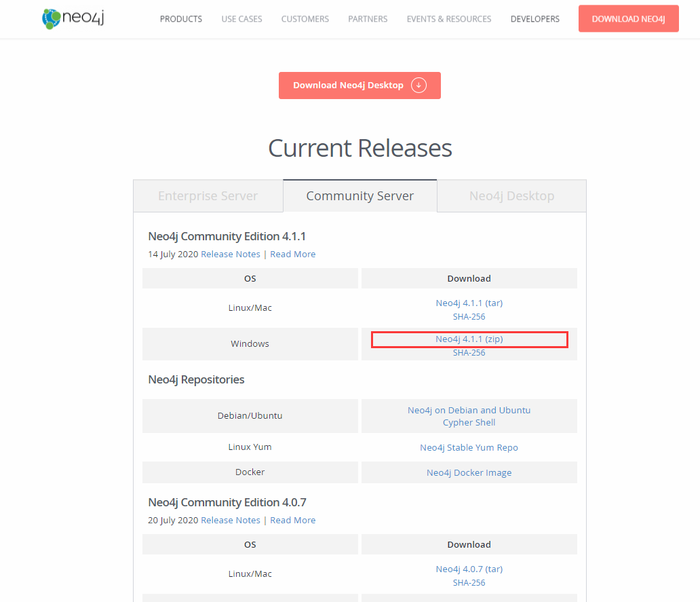Viewport: 700px width, 602px height.
Task: Open SHA-256 link for 4.1.1 Windows
Action: (469, 353)
